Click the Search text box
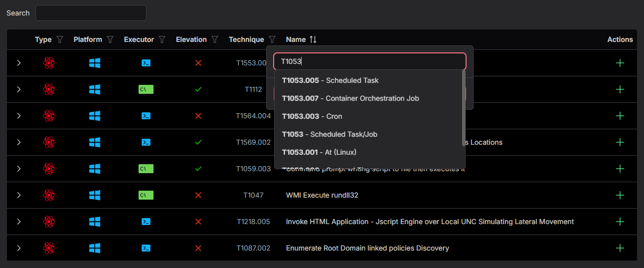Viewport: 644px width, 268px height. click(91, 13)
